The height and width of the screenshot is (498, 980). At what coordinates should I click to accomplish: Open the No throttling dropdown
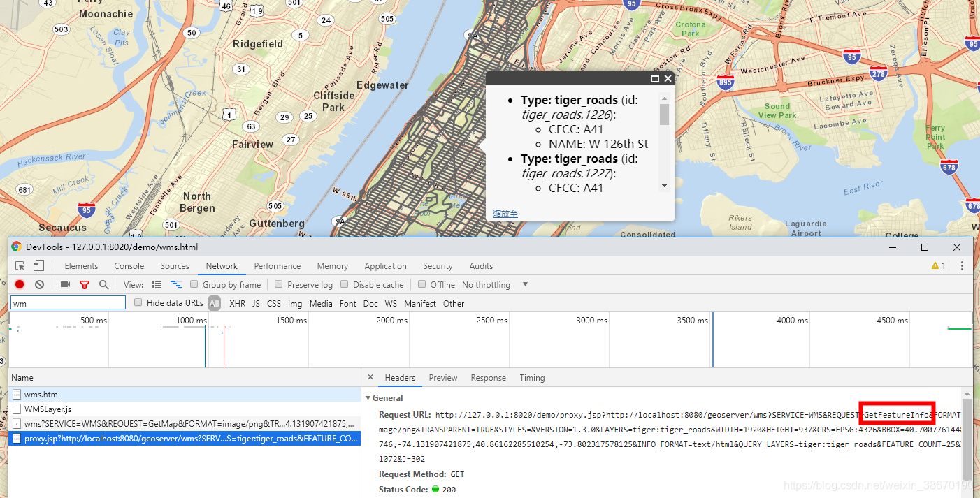pyautogui.click(x=495, y=285)
